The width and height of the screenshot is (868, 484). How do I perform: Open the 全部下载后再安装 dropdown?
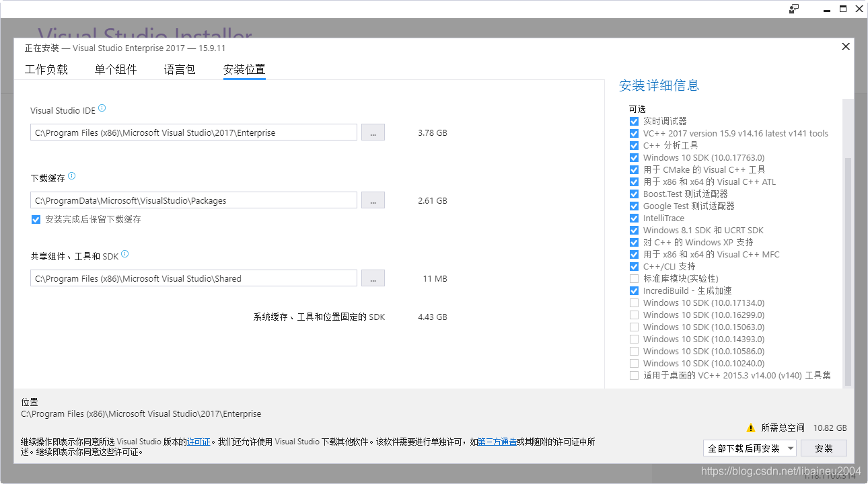click(750, 448)
